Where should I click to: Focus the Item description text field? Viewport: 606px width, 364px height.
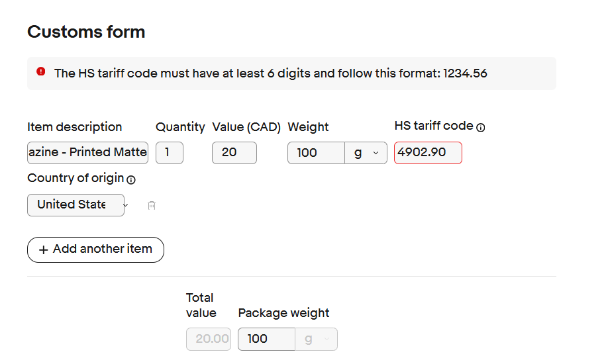(x=87, y=153)
